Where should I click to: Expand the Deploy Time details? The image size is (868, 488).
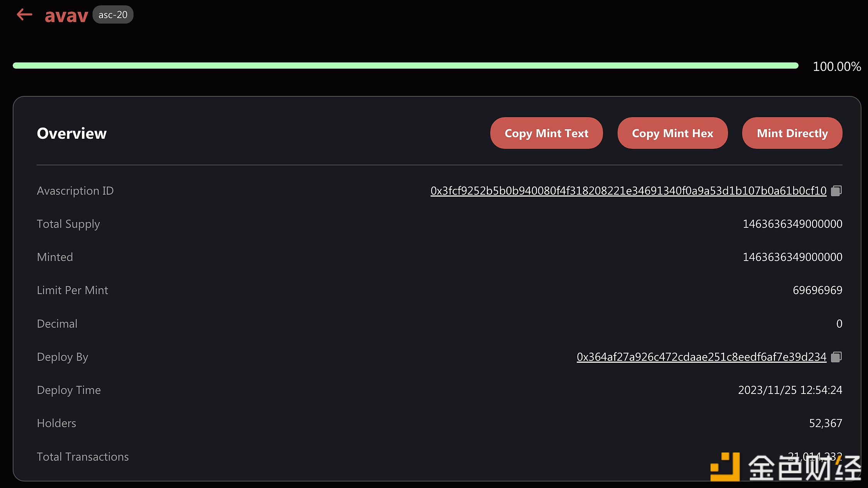[69, 389]
